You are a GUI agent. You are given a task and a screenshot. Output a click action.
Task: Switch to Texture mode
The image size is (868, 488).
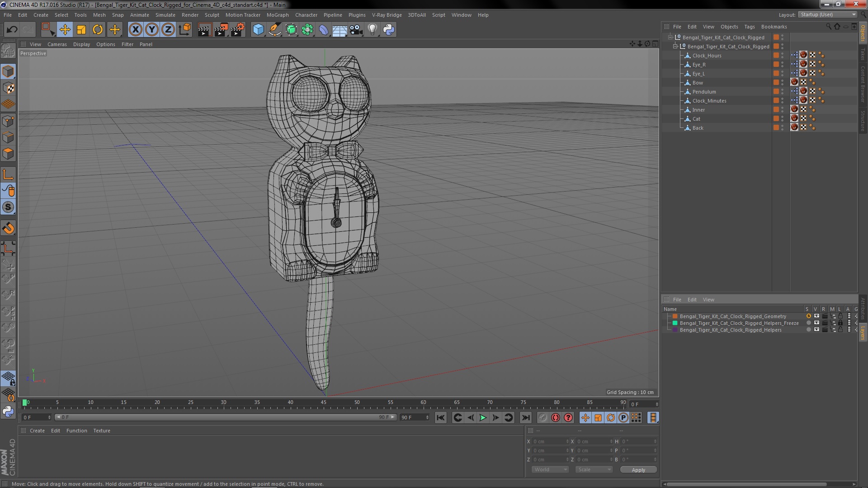[8, 88]
